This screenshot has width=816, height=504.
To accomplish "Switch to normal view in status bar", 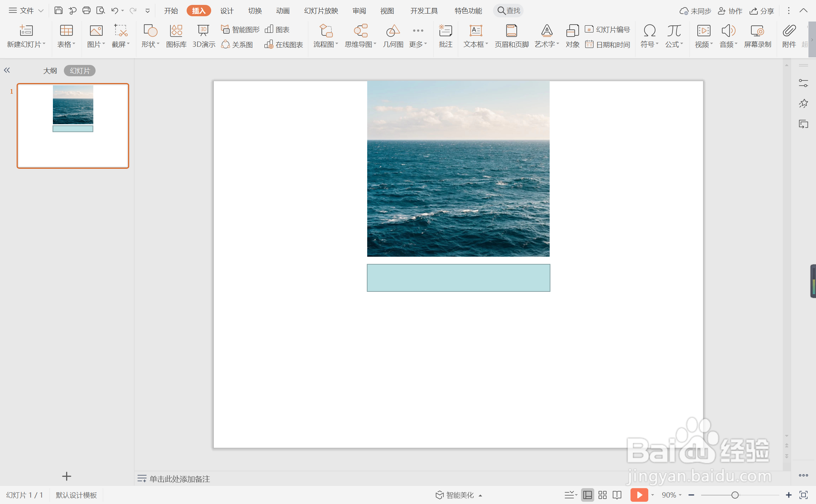I will (587, 495).
